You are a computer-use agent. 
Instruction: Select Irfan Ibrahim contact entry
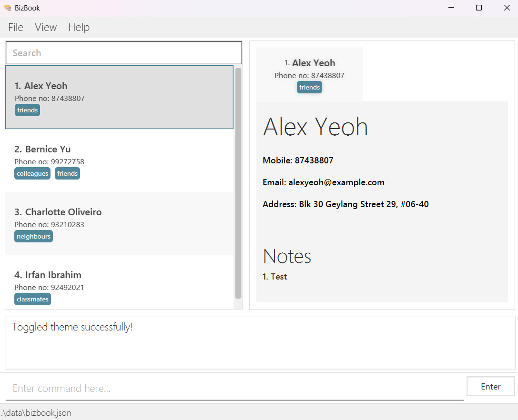(x=119, y=282)
